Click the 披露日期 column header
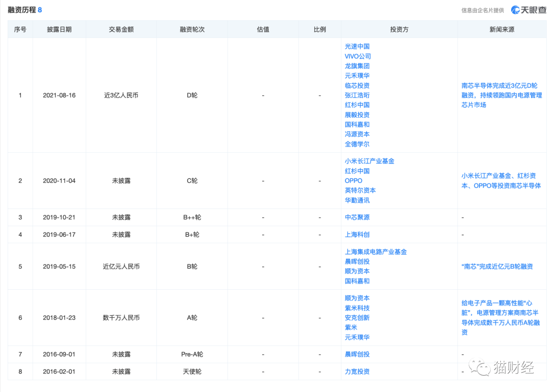Image resolution: width=552 pixels, height=392 pixels. tap(59, 30)
